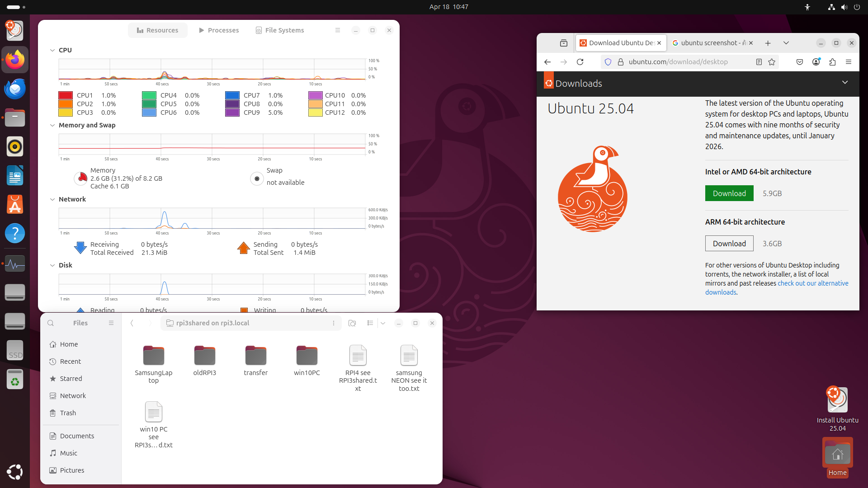Click the Memory pie chart color
Screen dimensions: 868x488
(x=81, y=178)
